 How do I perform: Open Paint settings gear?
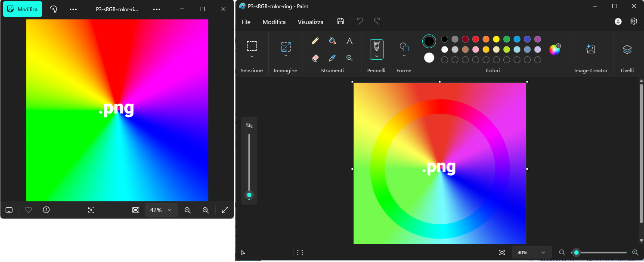click(634, 21)
